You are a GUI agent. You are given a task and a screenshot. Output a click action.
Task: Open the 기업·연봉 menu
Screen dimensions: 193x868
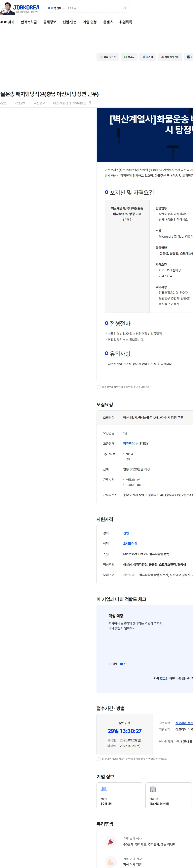(90, 22)
